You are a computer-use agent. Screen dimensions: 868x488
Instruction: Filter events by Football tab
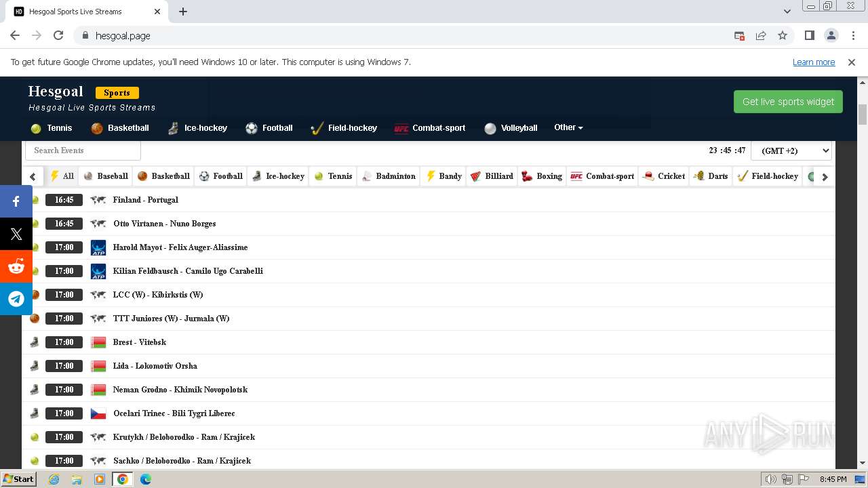(220, 176)
